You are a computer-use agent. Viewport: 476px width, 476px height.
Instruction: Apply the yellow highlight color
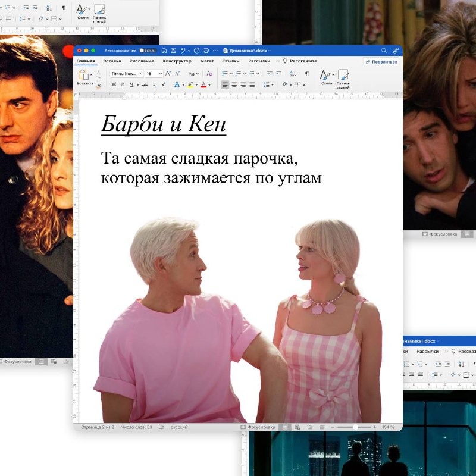[x=190, y=85]
